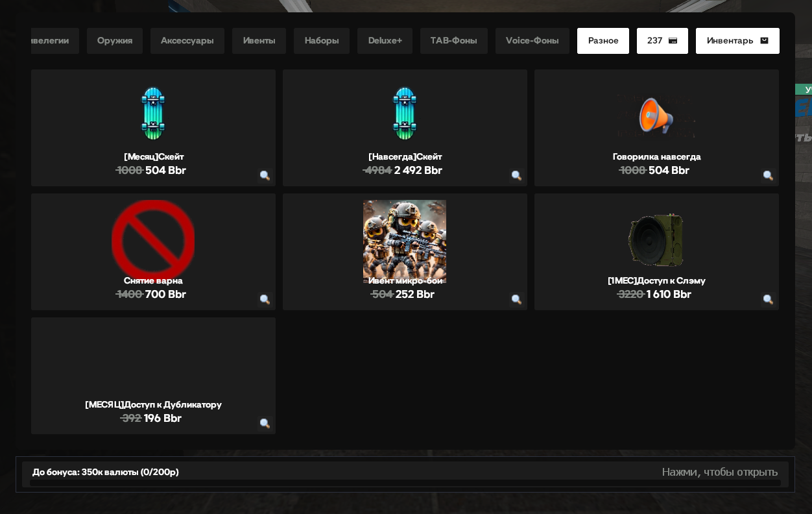Click the box icon next to Инвентарь
The image size is (812, 514).
[x=764, y=41]
